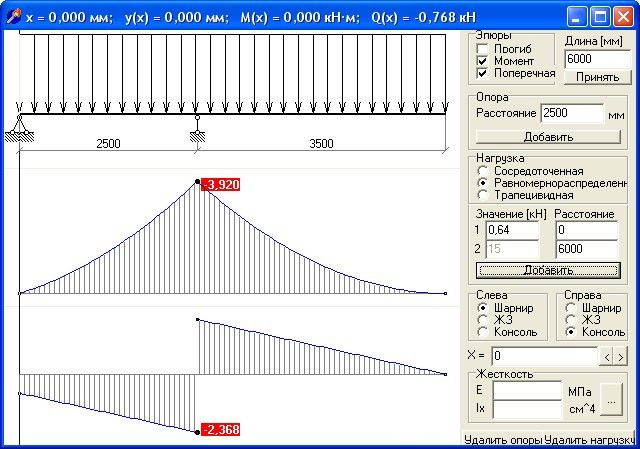Click the Длина [мм] length input field

[593, 59]
